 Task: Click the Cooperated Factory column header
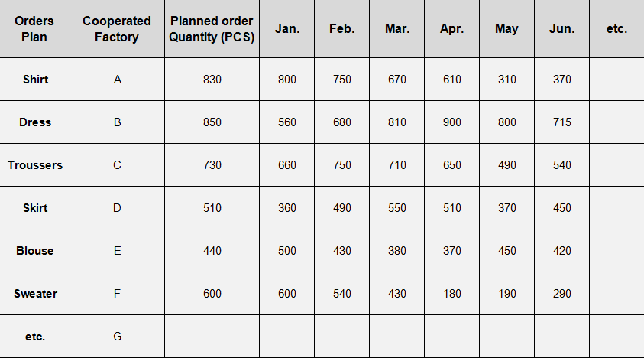(x=117, y=29)
